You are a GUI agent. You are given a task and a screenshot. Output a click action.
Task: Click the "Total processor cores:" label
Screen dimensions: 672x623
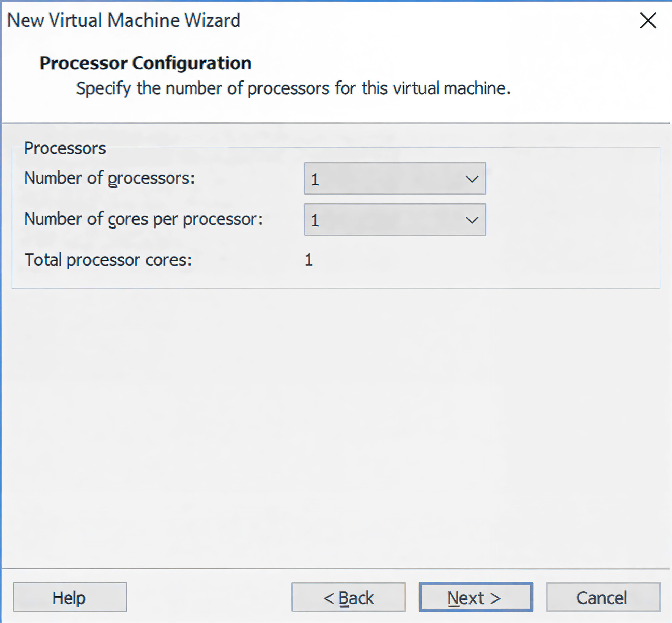(108, 260)
